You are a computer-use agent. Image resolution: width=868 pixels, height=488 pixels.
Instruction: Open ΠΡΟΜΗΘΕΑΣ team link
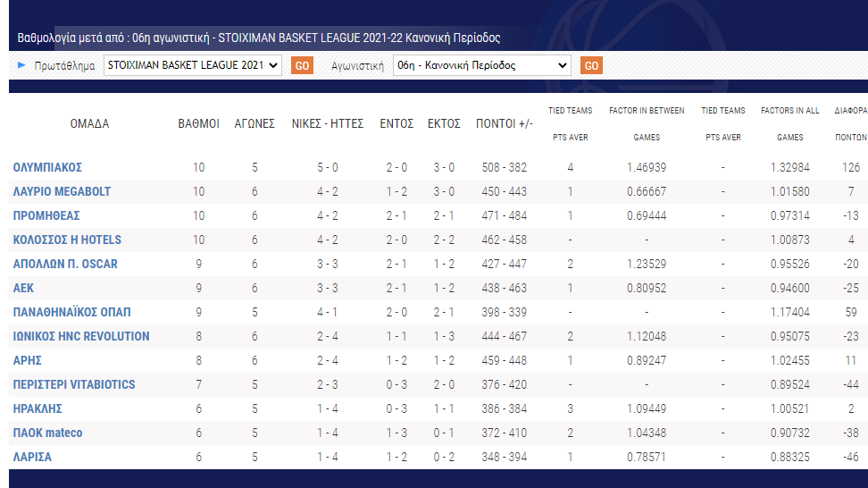click(x=46, y=215)
